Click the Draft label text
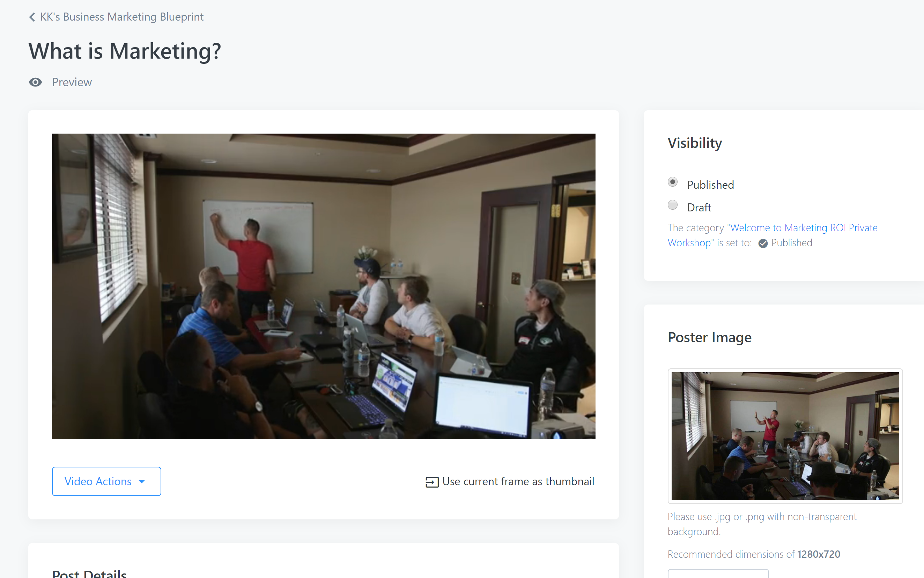Image resolution: width=924 pixels, height=578 pixels. point(699,208)
